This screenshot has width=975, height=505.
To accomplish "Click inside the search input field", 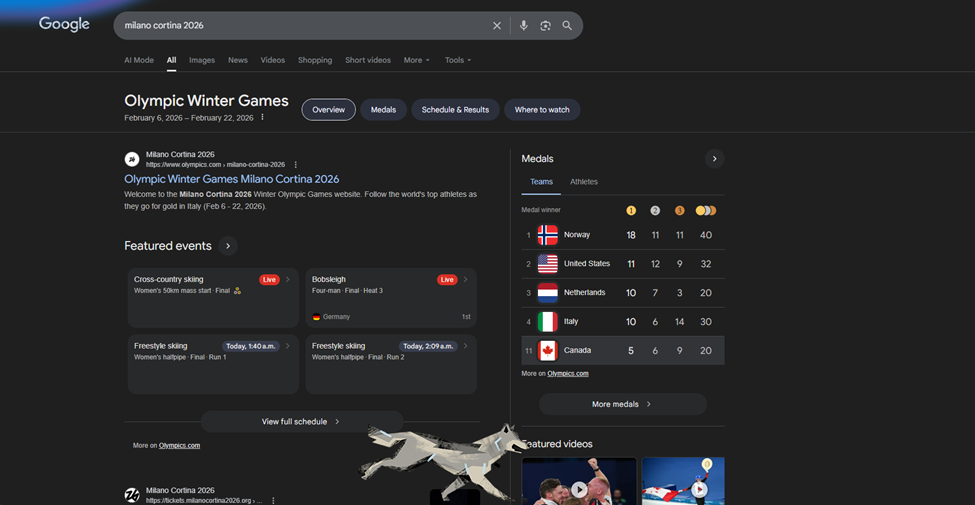I will 300,26.
